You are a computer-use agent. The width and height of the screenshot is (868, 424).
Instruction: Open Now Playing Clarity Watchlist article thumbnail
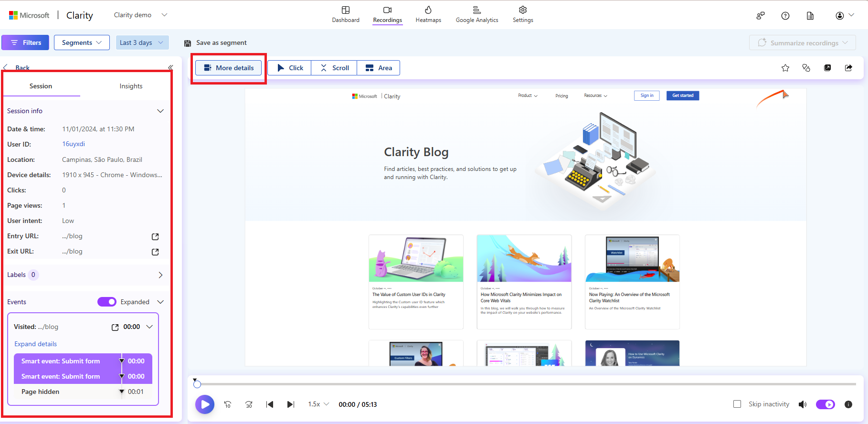632,258
